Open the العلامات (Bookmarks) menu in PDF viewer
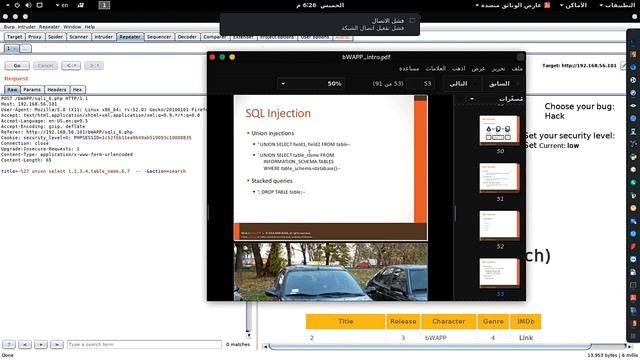Viewport: 640px width, 360px height. click(x=436, y=69)
